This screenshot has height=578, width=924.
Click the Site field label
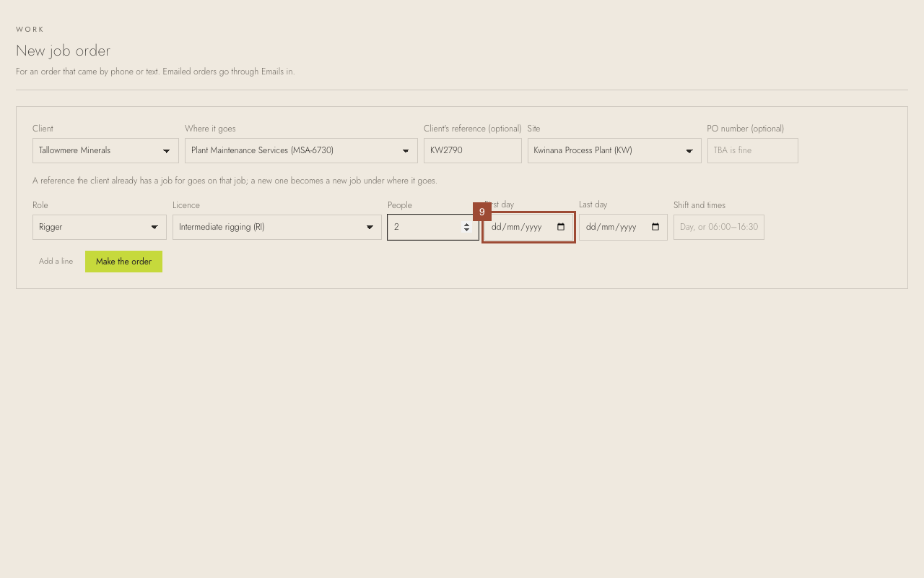(x=533, y=129)
